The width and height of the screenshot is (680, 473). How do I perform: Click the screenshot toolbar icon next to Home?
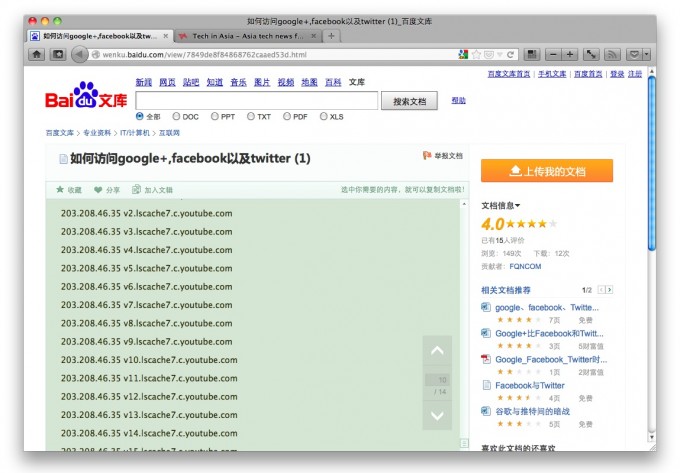[58, 55]
